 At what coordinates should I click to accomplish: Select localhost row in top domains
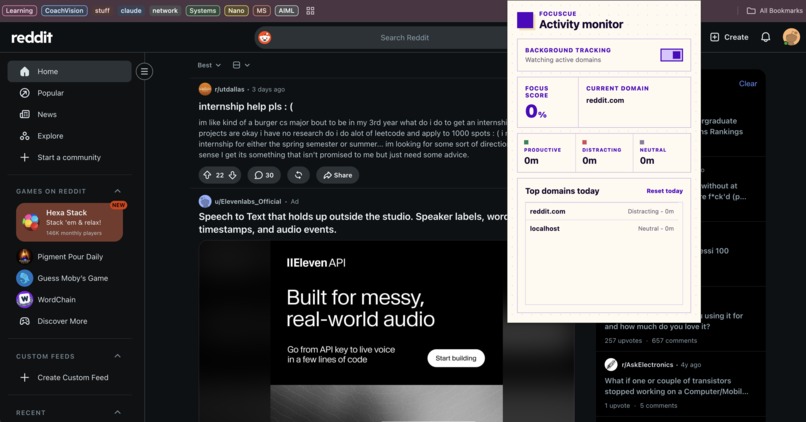click(x=603, y=228)
